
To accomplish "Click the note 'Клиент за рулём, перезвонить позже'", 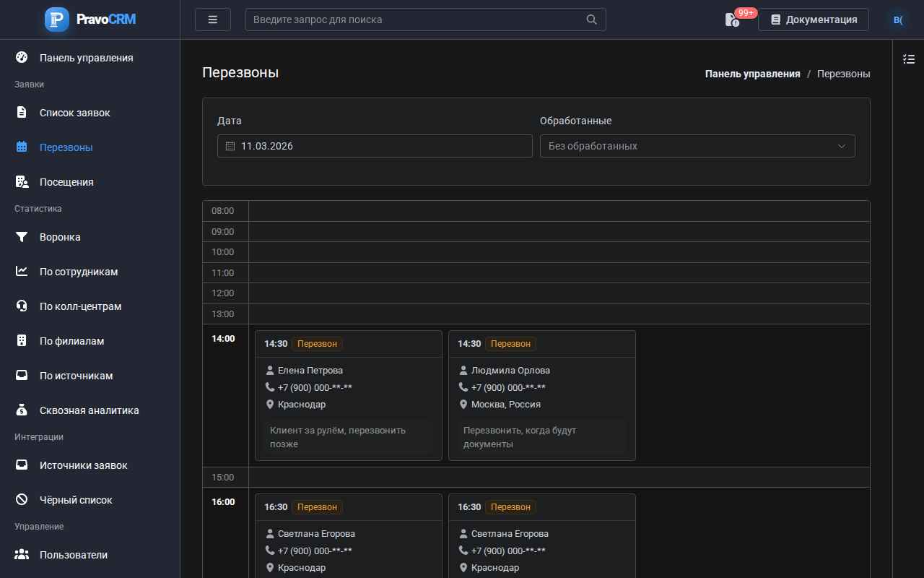I will 349,437.
